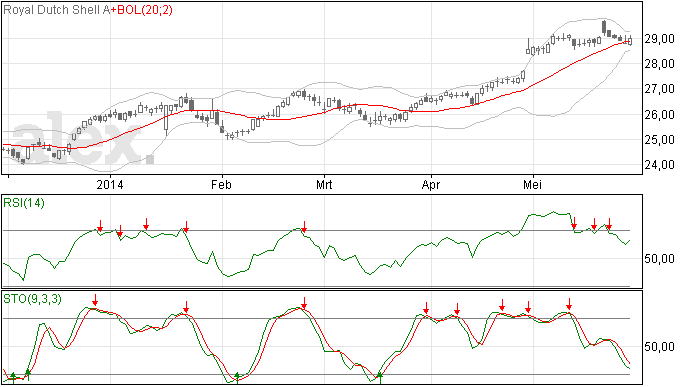The image size is (690, 387).
Task: Click the 'STO(9,3,3)' panel label
Action: [x=33, y=299]
